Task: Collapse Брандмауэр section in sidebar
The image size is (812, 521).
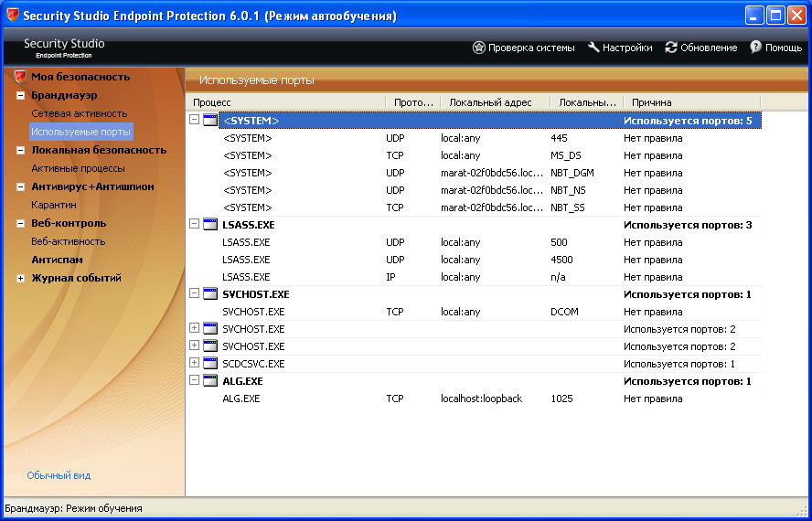Action: (x=21, y=95)
